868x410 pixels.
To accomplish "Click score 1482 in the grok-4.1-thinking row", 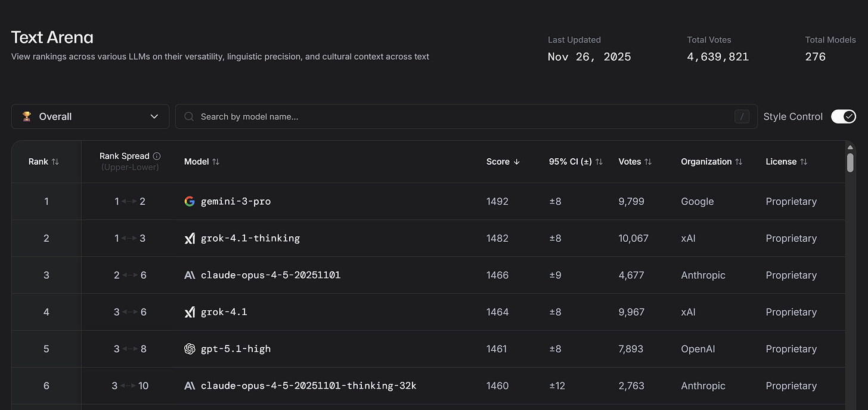I will 497,238.
